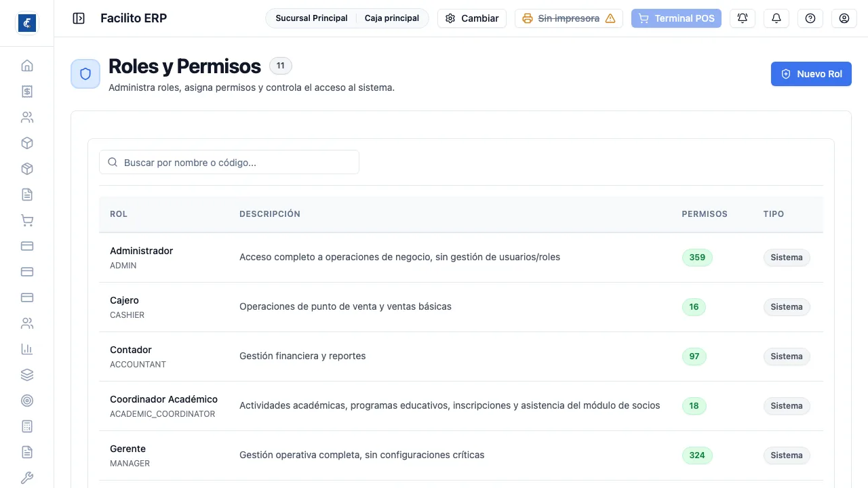Click the ringing bell alerts icon

(x=743, y=18)
